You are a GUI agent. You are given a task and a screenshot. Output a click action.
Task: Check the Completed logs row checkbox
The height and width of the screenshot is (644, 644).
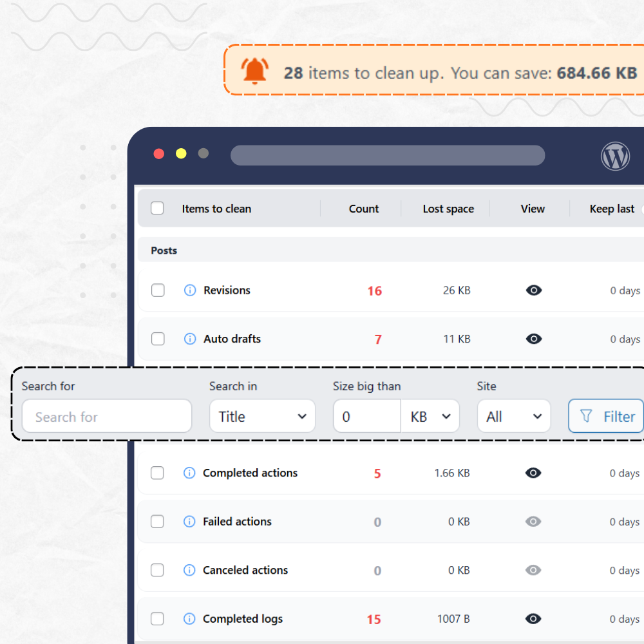[158, 618]
